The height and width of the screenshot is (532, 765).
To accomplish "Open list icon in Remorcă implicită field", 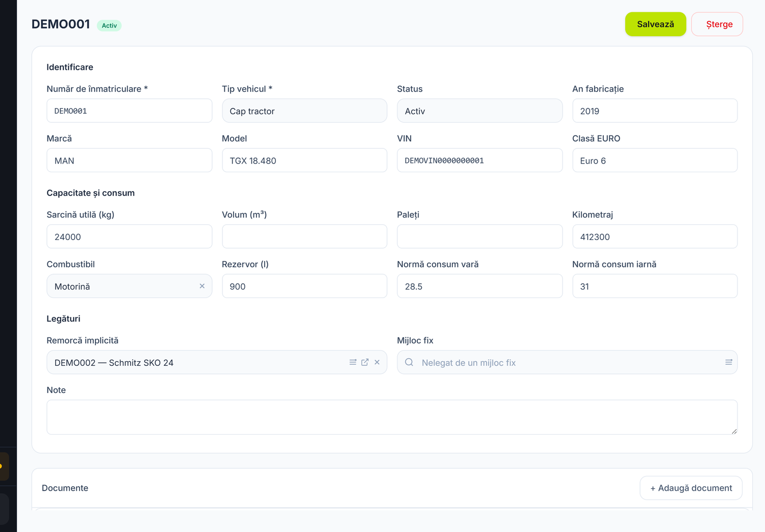I will [x=353, y=362].
